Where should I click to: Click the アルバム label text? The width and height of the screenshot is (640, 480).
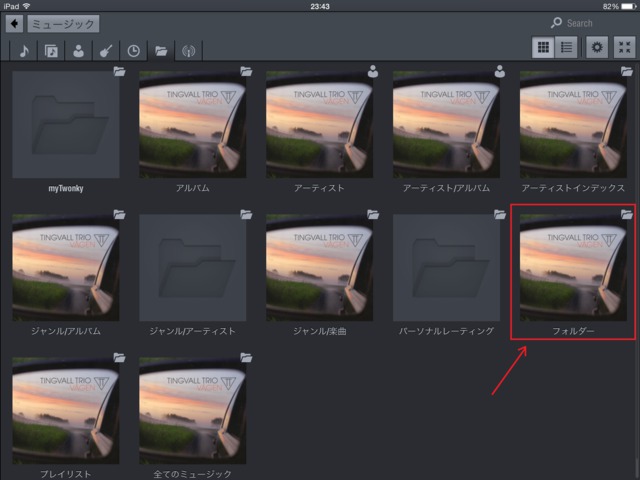193,188
